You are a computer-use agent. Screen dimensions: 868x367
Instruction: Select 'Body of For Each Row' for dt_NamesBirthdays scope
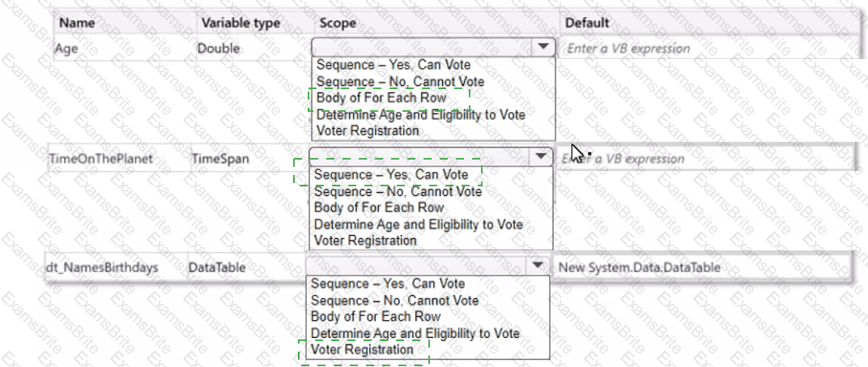(376, 317)
